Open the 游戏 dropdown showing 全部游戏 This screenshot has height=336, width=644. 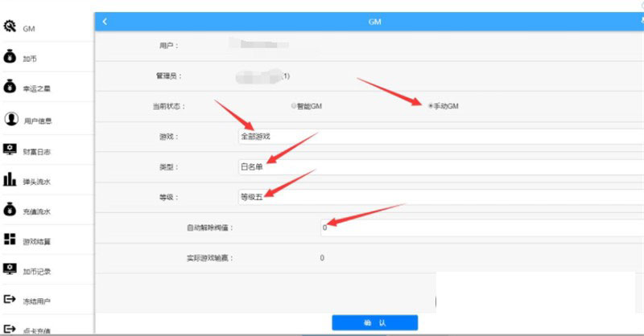(435, 137)
